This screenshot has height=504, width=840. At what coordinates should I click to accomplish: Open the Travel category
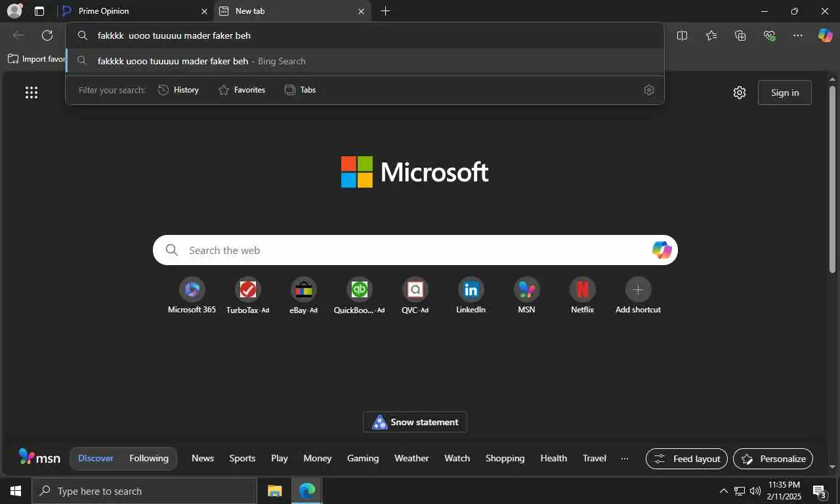(x=595, y=458)
